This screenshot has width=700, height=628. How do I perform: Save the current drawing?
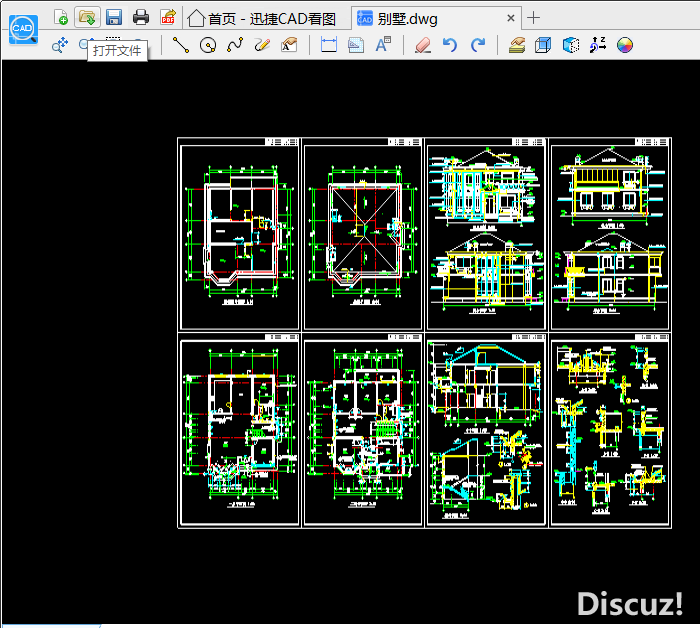point(114,17)
